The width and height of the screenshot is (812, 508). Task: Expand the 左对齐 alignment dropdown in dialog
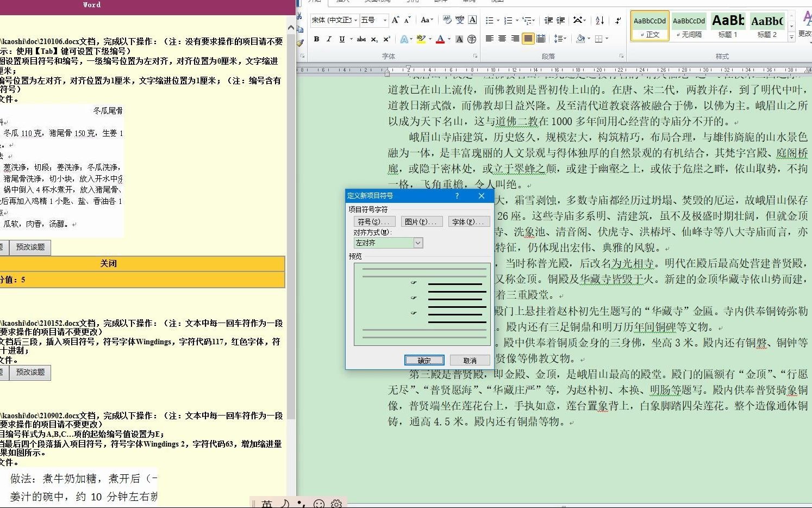(x=417, y=243)
